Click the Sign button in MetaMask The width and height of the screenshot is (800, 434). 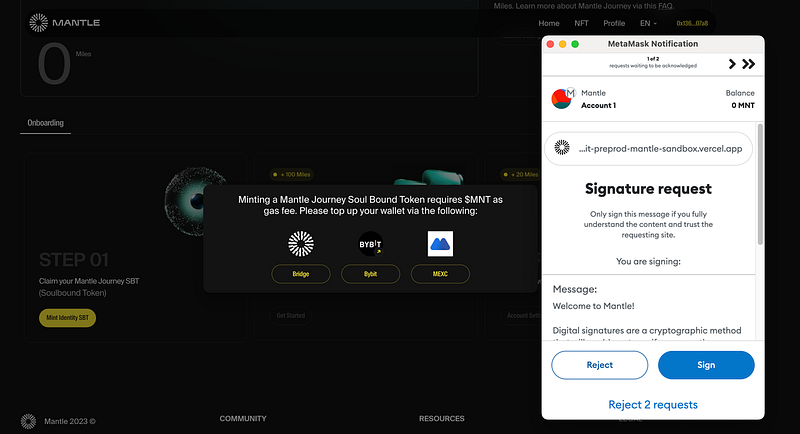coord(706,365)
